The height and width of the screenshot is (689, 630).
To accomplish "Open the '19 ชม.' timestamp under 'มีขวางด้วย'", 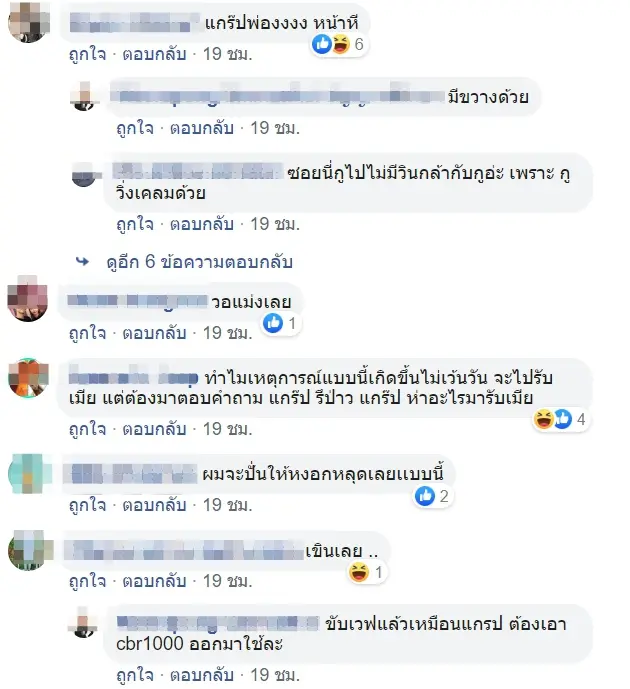I will click(275, 128).
